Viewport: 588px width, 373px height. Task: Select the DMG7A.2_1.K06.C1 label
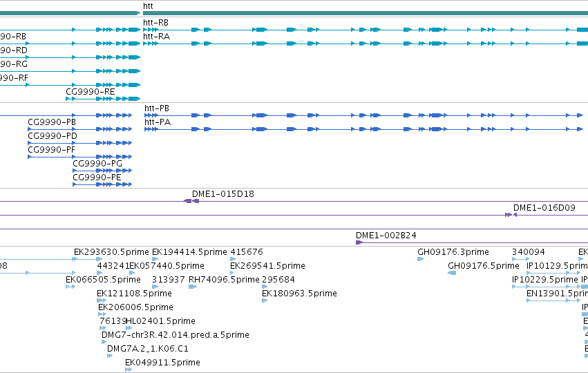[148, 349]
